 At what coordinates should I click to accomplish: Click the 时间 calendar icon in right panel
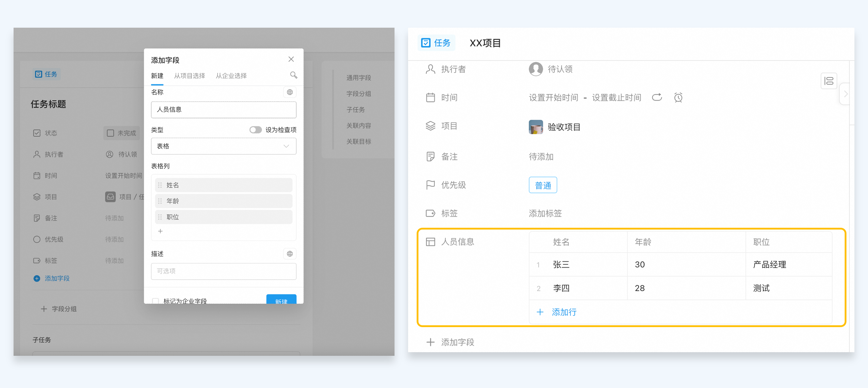click(x=430, y=98)
